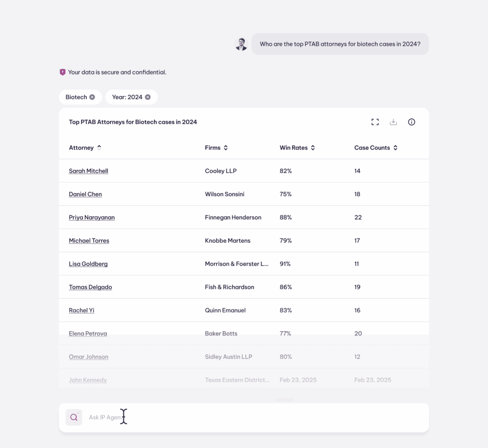Click the download table icon
This screenshot has width=488, height=448.
coord(393,122)
